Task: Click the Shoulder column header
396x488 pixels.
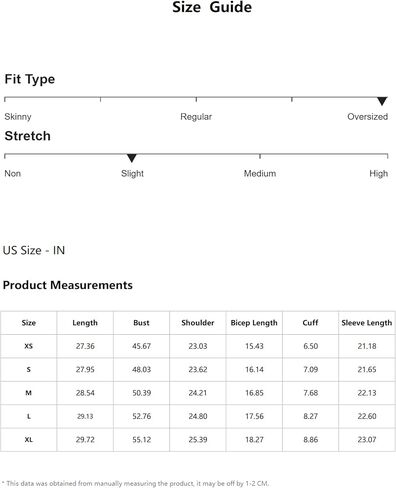Action: (x=198, y=323)
